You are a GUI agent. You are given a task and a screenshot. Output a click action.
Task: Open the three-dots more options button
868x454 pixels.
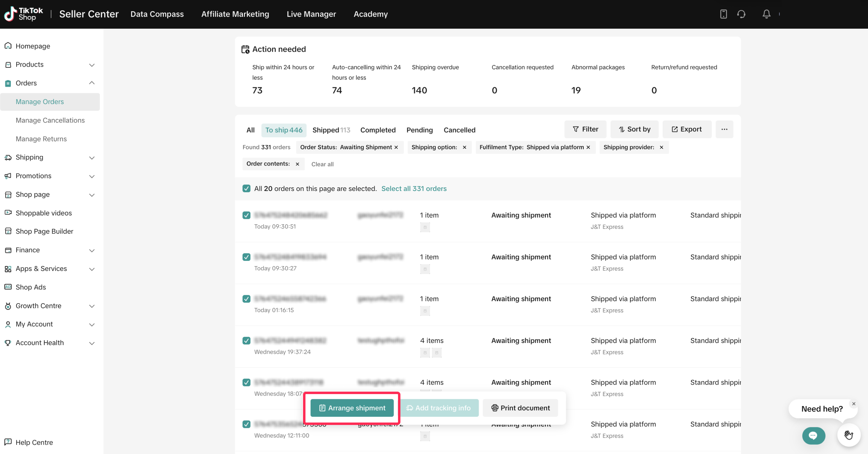[x=724, y=129]
